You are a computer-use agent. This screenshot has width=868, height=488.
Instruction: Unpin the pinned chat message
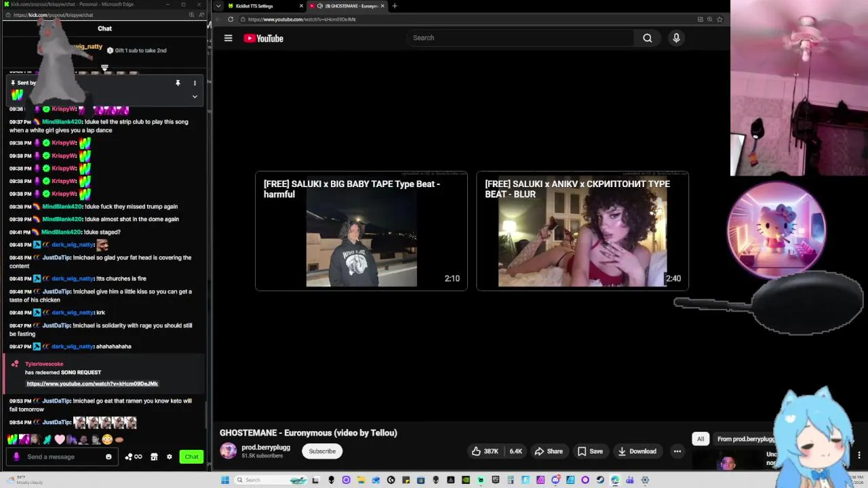click(178, 83)
